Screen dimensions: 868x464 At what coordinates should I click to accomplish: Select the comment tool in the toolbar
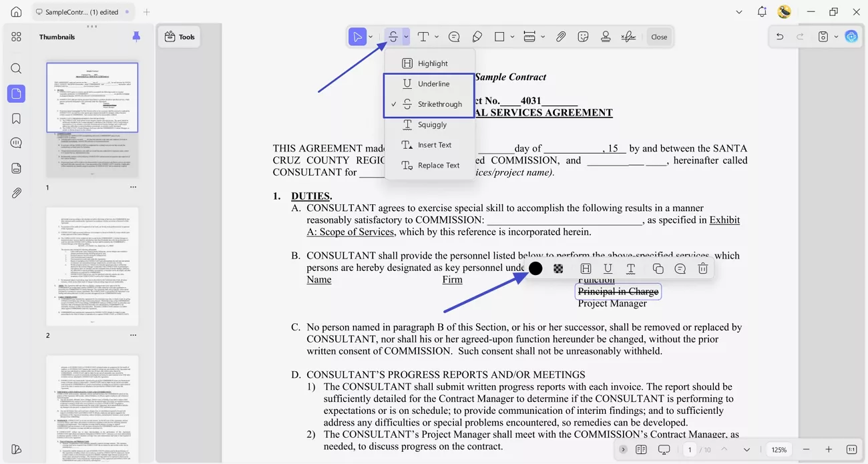[x=454, y=36]
